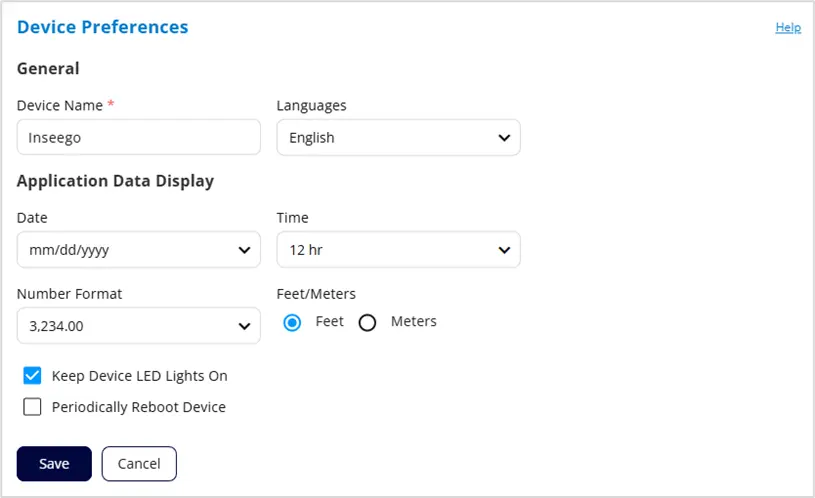This screenshot has width=815, height=498.
Task: Uncheck the Keep Device LED Lights On checkbox
Action: [x=32, y=376]
